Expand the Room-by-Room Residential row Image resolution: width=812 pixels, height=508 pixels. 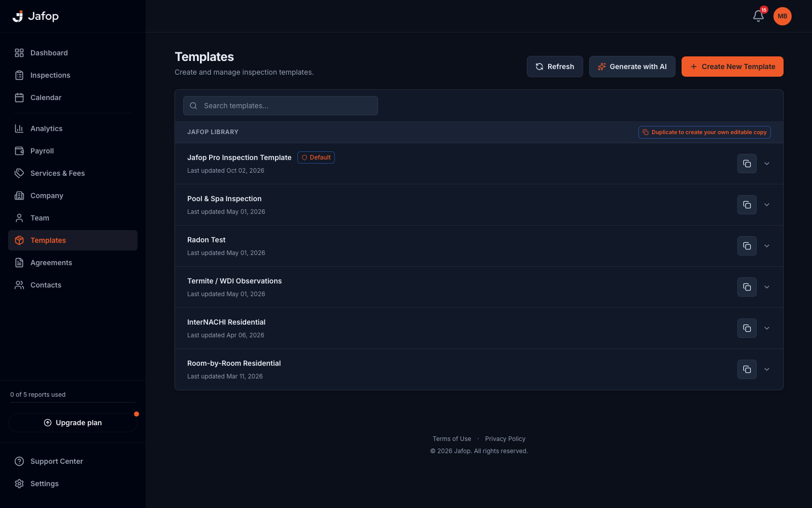point(767,369)
